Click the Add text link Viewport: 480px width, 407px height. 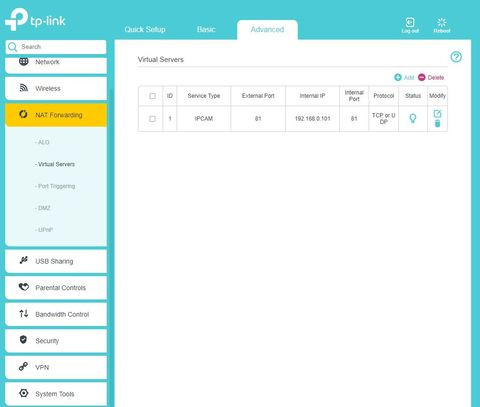click(409, 78)
